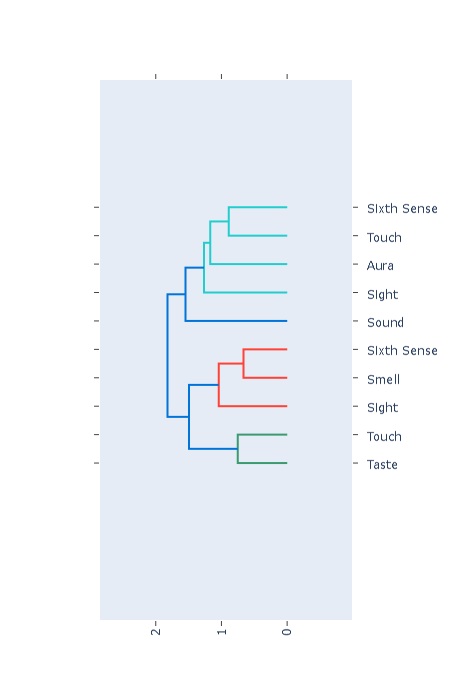The image size is (450, 700).
Task: Click the bottom axis tick label 2
Action: click(155, 632)
